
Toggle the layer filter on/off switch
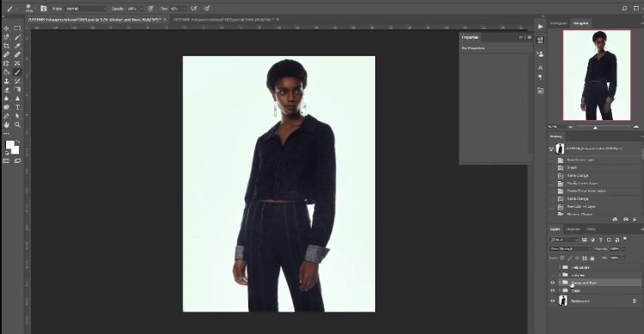pos(625,239)
